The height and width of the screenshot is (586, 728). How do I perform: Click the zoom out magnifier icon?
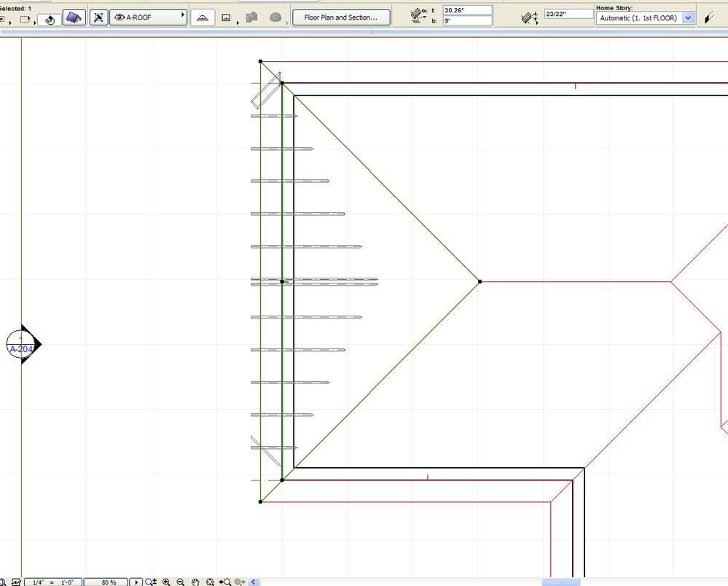point(181,582)
